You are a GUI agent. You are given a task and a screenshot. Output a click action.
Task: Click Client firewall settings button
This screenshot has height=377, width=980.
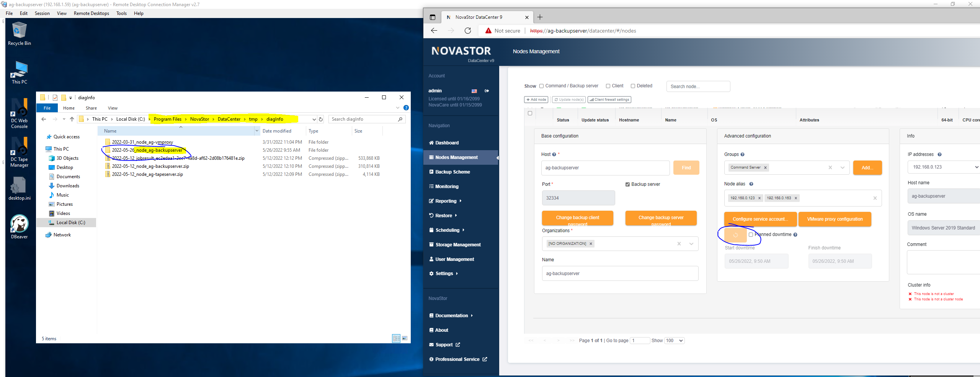(609, 100)
